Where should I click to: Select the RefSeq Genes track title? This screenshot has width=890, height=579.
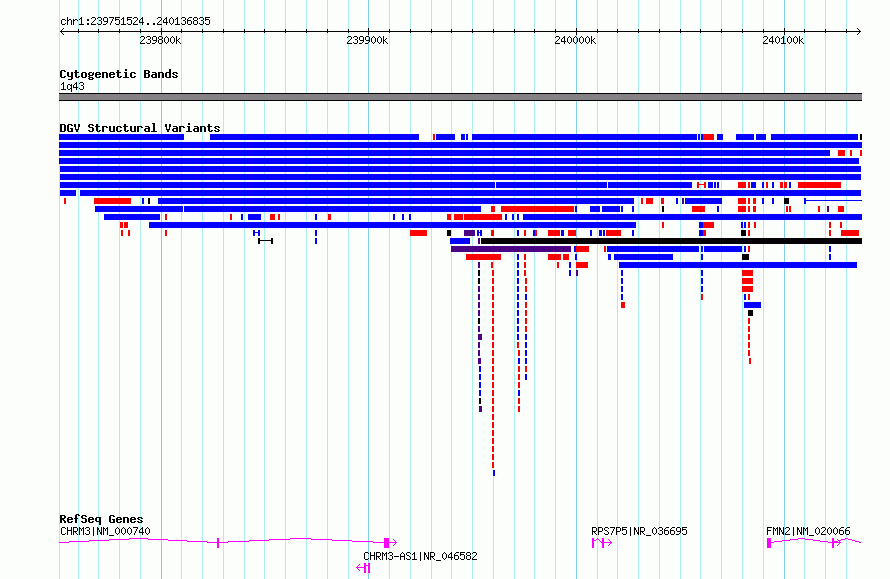tap(101, 519)
